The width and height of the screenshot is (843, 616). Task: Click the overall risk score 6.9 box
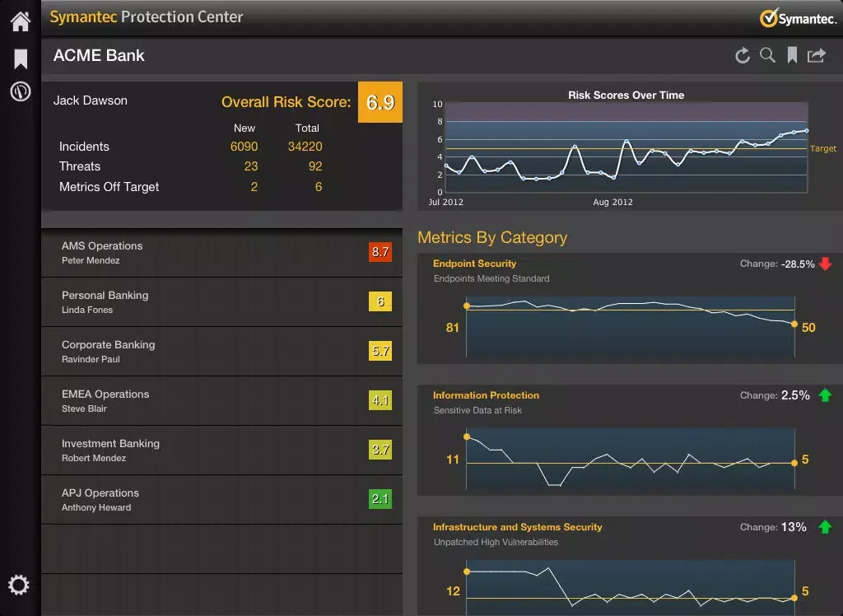coord(380,102)
